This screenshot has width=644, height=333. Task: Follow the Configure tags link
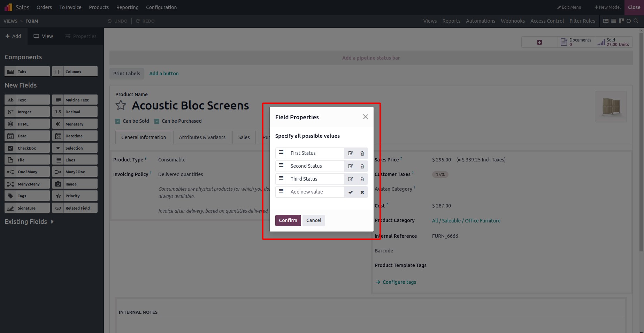pyautogui.click(x=396, y=282)
